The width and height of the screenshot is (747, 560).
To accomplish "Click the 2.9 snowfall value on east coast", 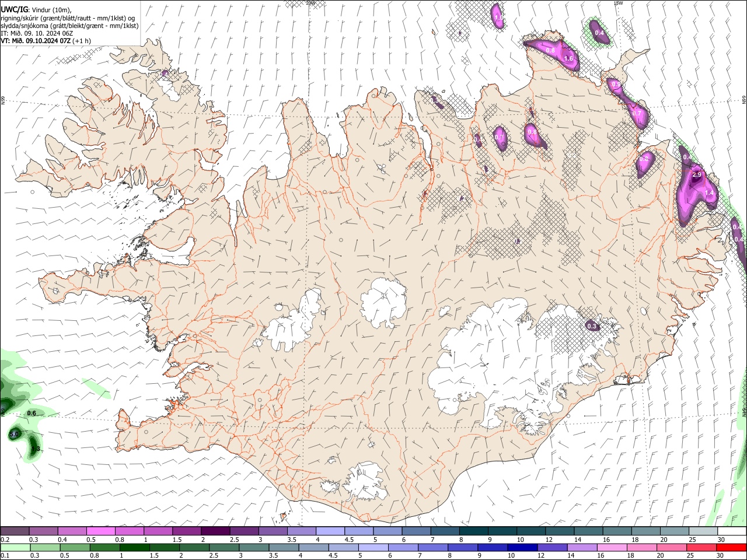I will pos(696,174).
